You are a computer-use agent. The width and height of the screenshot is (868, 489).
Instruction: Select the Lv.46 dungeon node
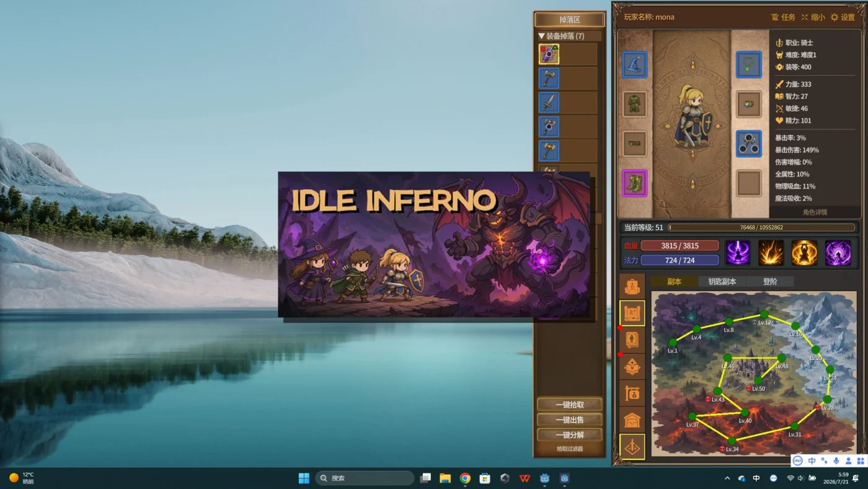727,358
